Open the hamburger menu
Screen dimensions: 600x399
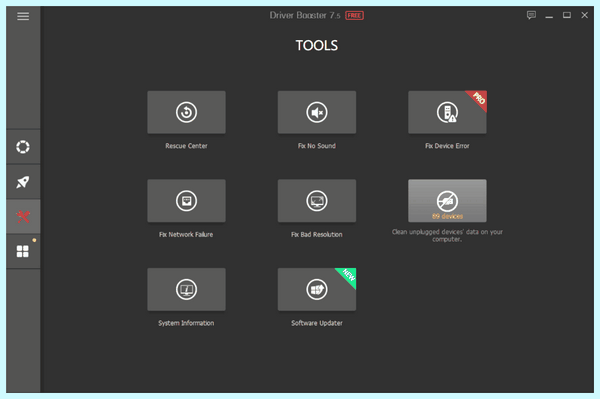pyautogui.click(x=23, y=16)
